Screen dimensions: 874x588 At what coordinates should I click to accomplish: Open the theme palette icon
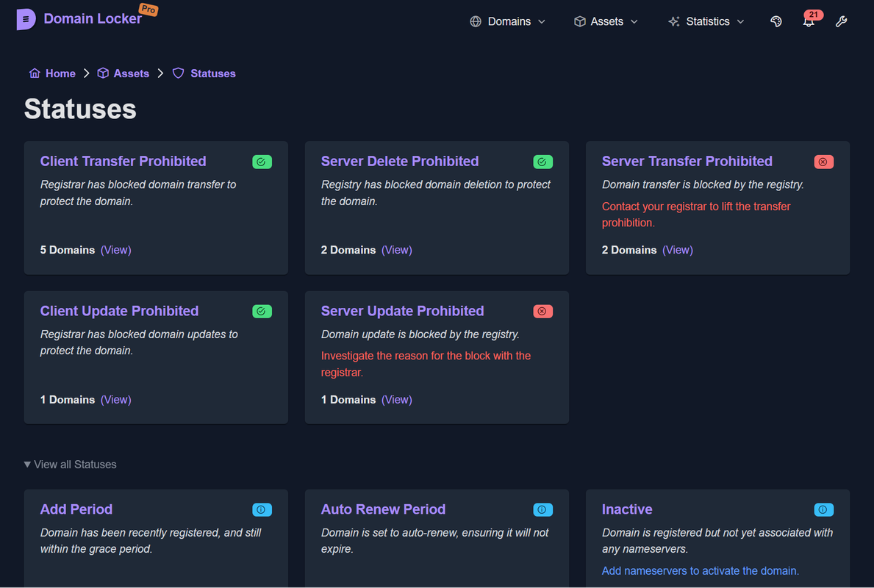(776, 21)
